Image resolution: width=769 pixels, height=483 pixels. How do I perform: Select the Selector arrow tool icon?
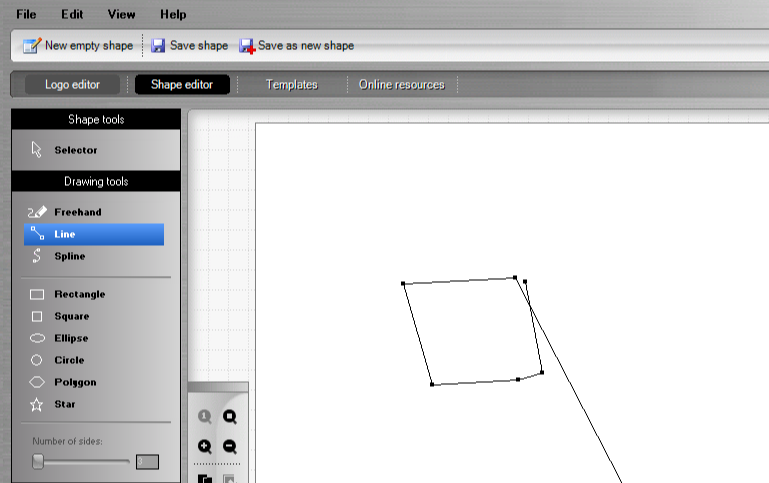click(x=36, y=150)
